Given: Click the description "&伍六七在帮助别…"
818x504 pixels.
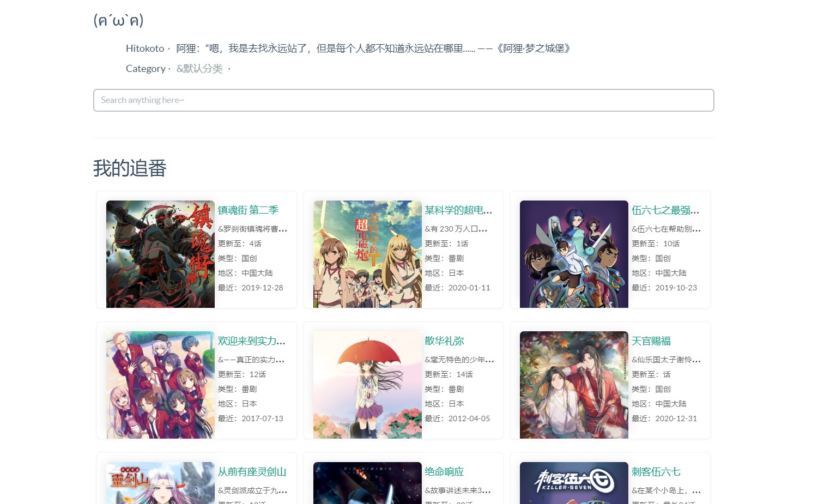Looking at the screenshot, I should point(666,229).
